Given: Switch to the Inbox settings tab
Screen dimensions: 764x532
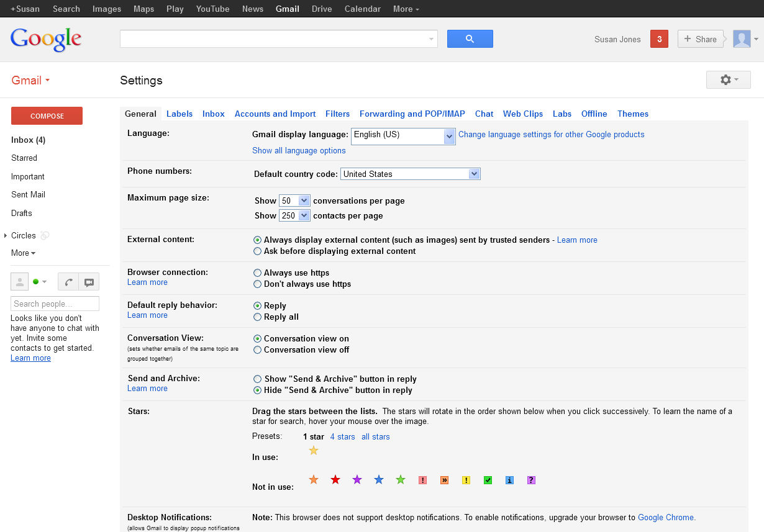Looking at the screenshot, I should [214, 114].
